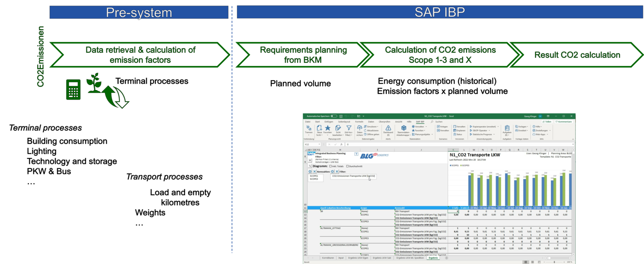Open the Kommentare button
The height and width of the screenshot is (264, 644).
tap(563, 122)
